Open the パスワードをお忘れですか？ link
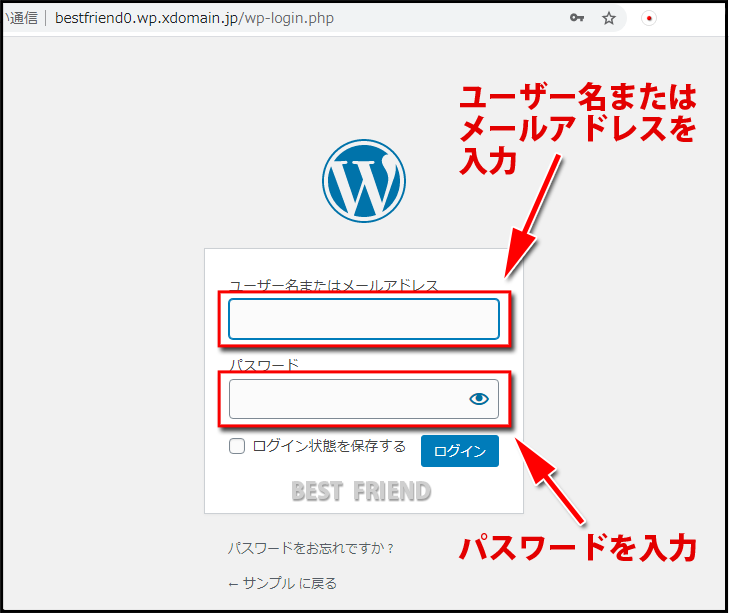Screen dimensions: 729x613 pyautogui.click(x=310, y=548)
